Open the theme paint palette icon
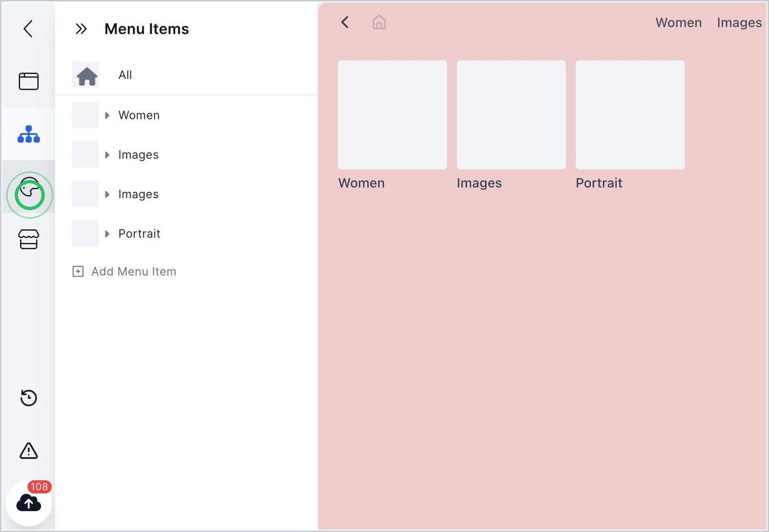The image size is (769, 532). (x=30, y=187)
